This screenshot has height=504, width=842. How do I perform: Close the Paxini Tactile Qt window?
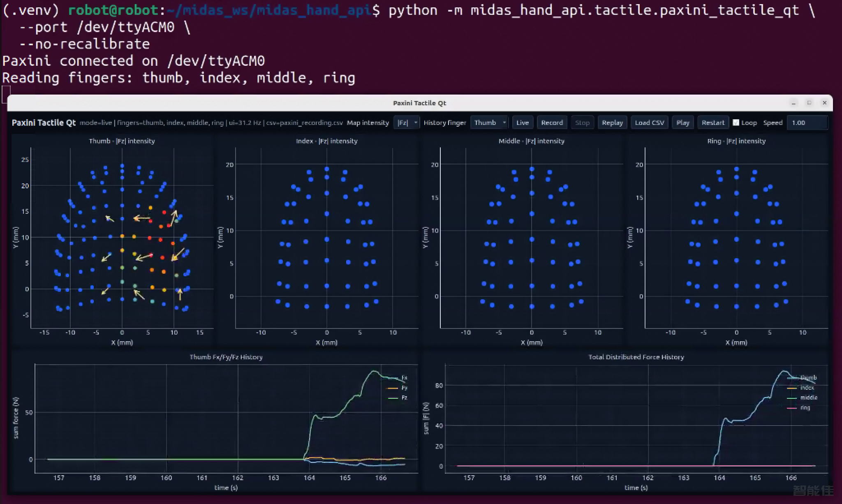click(x=824, y=103)
